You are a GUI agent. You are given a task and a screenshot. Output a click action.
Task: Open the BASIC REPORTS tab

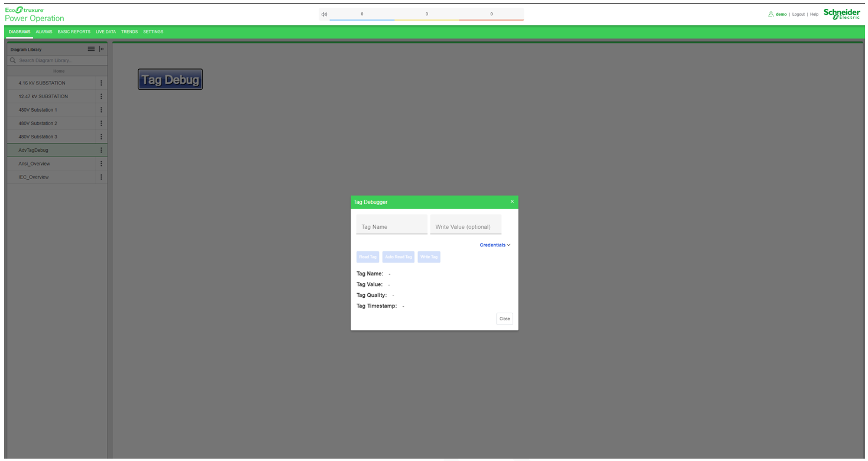pos(74,32)
